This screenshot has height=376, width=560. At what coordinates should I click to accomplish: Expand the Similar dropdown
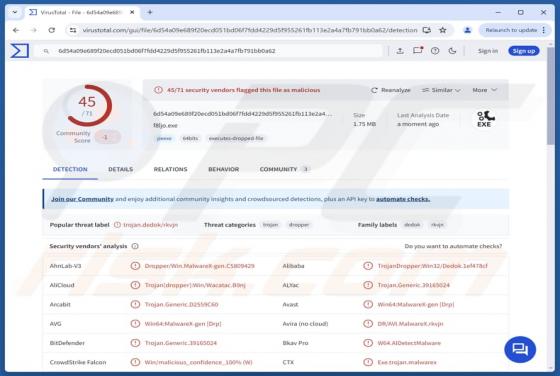point(441,90)
